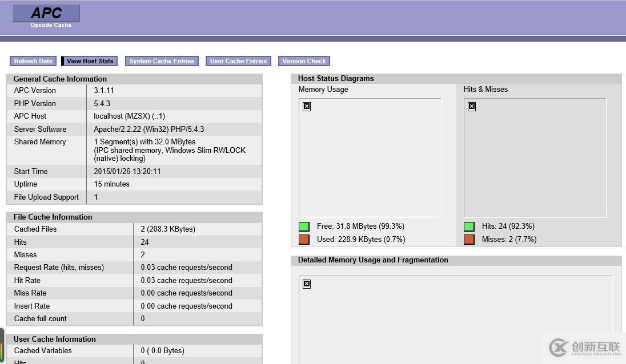Click the green swatch beside Free: 31.8 MBytes
Viewport: 626px width, 364px height.
pyautogui.click(x=304, y=227)
